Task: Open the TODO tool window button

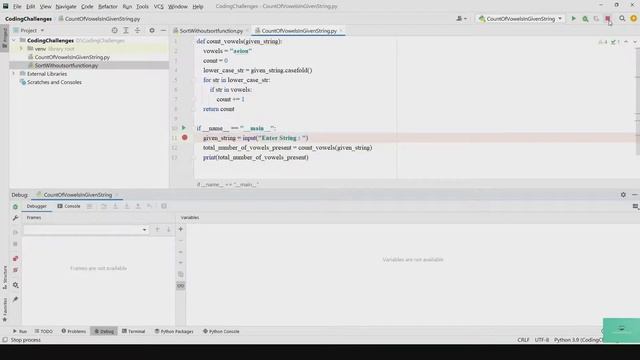Action: coord(44,331)
